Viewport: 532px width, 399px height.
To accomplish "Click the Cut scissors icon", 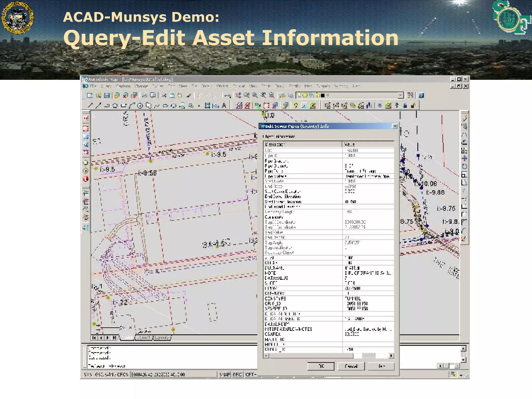I will 164,95.
